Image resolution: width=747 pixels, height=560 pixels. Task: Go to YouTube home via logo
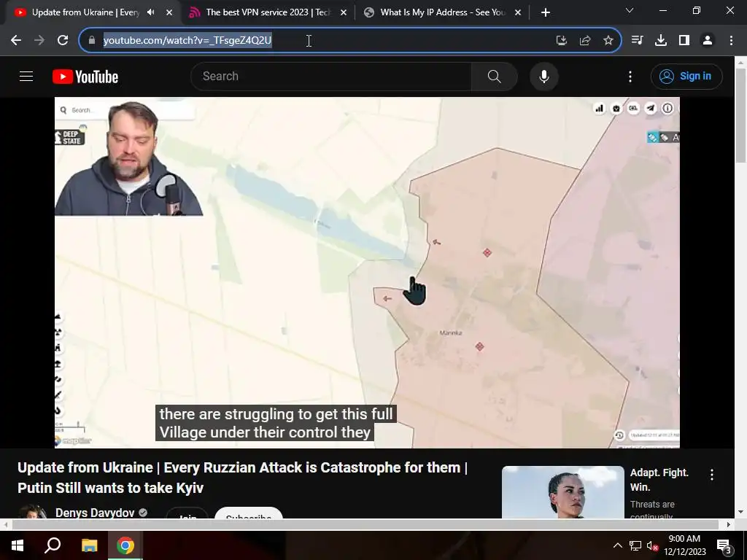pos(85,77)
